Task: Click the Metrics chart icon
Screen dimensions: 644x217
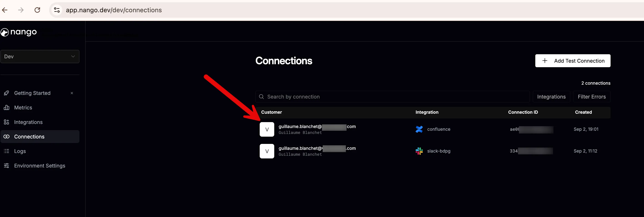Action: click(x=7, y=108)
